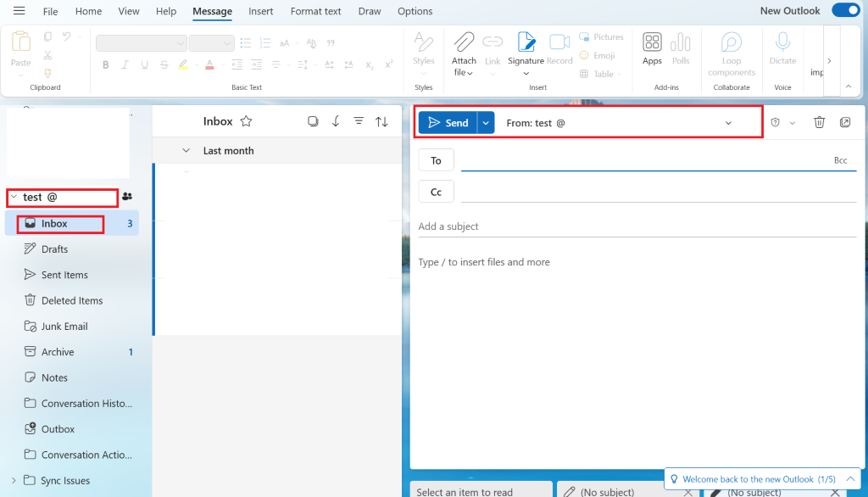Viewport: 868px width, 497px height.
Task: Open the Styles gallery
Action: click(x=424, y=53)
